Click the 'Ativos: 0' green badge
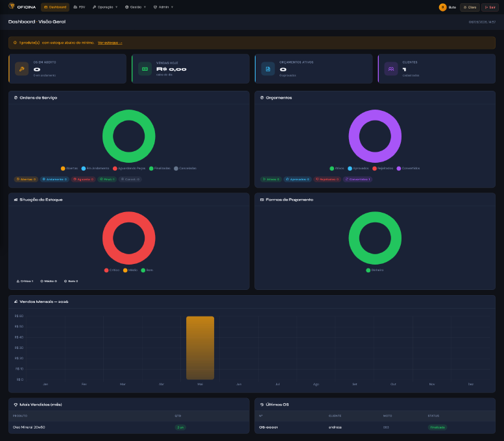 click(271, 180)
